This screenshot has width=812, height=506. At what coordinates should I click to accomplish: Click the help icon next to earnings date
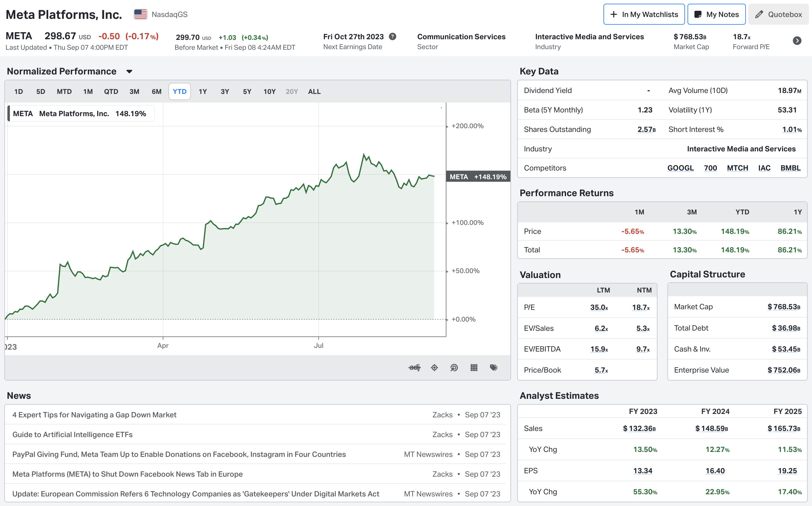point(393,36)
